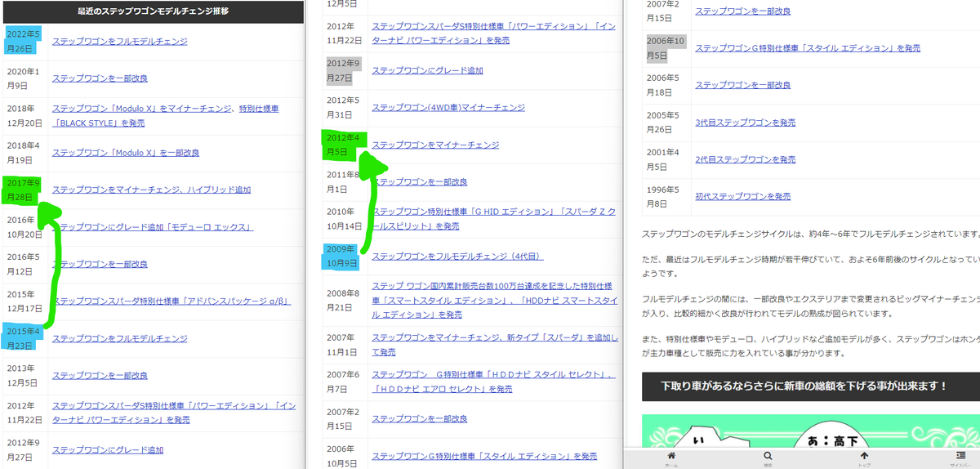980x469 pixels.
Task: Open the 2013年12月5日 一部改良 link in left panel
Action: pos(100,376)
